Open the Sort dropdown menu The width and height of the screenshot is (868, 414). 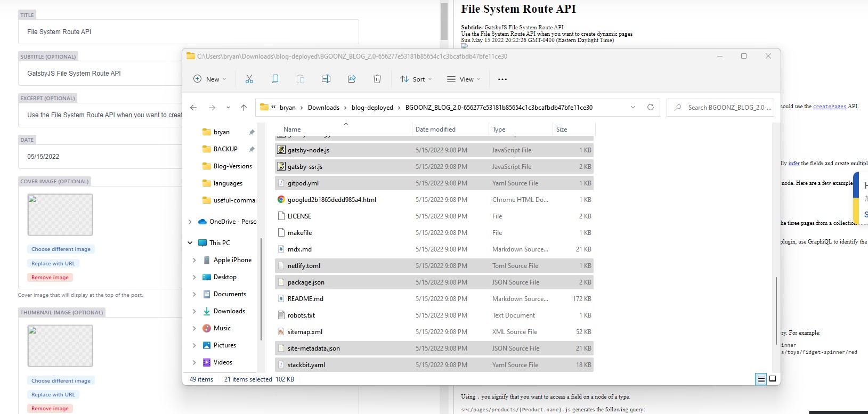point(416,79)
